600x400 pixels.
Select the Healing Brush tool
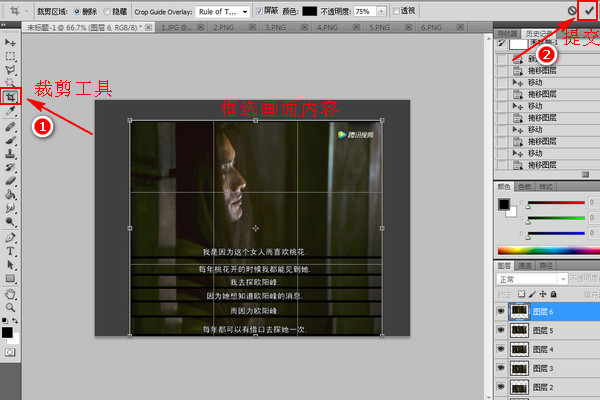click(x=10, y=126)
